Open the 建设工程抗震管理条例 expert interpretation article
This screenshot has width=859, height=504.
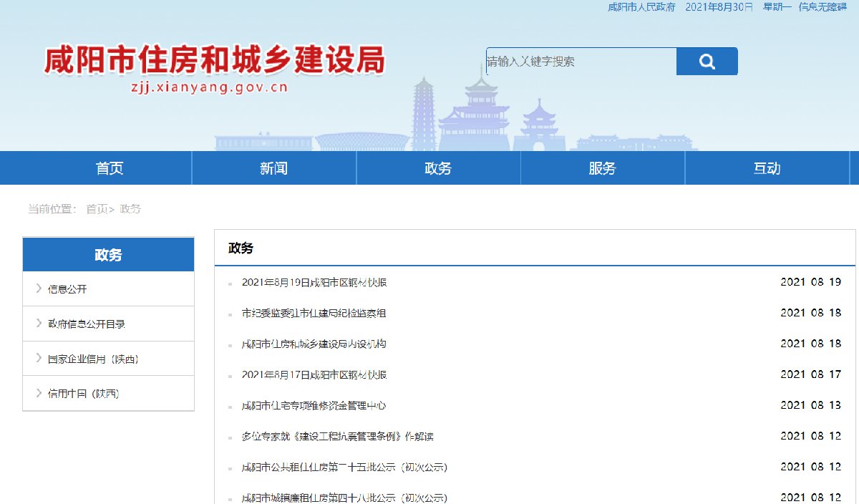tap(338, 437)
